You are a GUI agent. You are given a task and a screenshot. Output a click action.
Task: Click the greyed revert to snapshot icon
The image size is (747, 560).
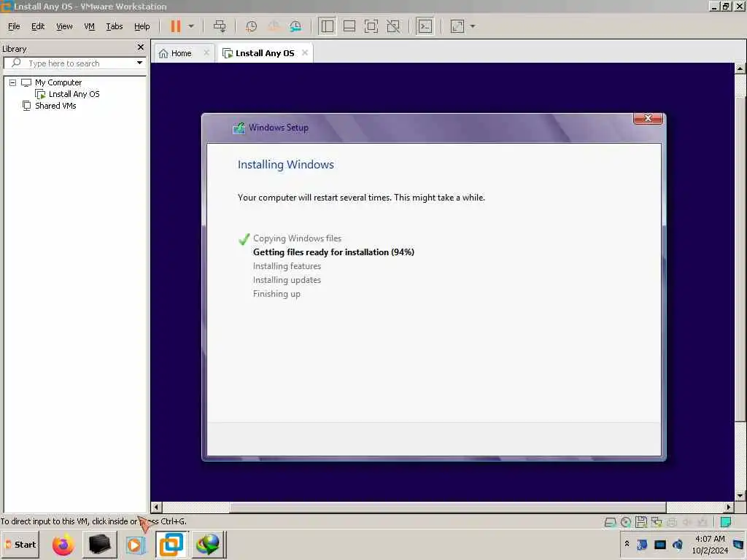[x=274, y=26]
